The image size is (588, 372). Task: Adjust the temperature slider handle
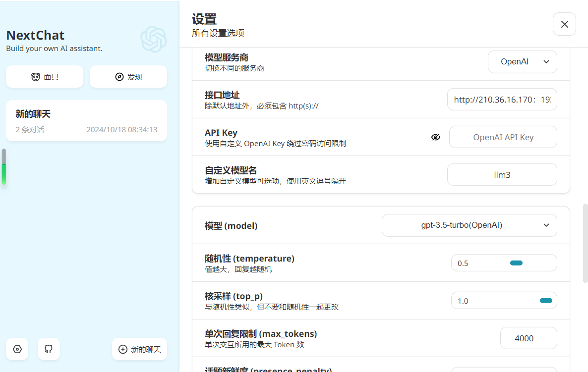tap(516, 263)
